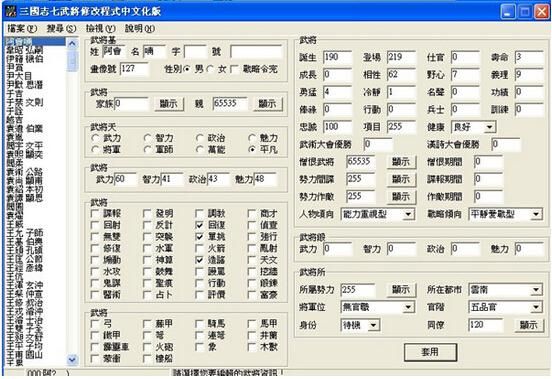Click the 字 courtesy name input field

point(195,52)
